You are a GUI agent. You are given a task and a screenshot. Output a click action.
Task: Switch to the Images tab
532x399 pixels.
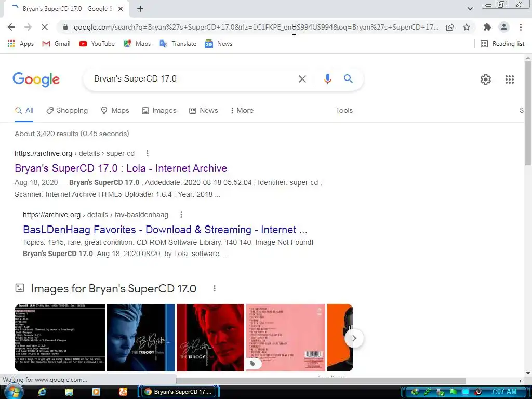pos(159,111)
